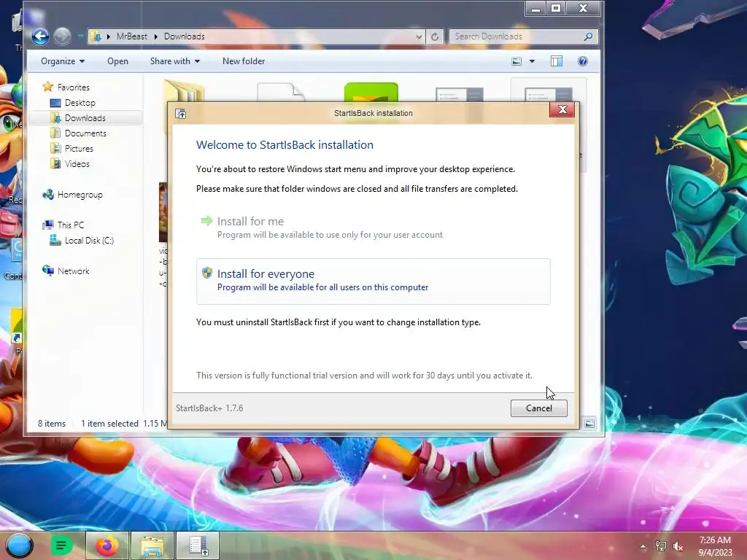747x560 pixels.
Task: Maximize the Explorer window
Action: [x=556, y=9]
